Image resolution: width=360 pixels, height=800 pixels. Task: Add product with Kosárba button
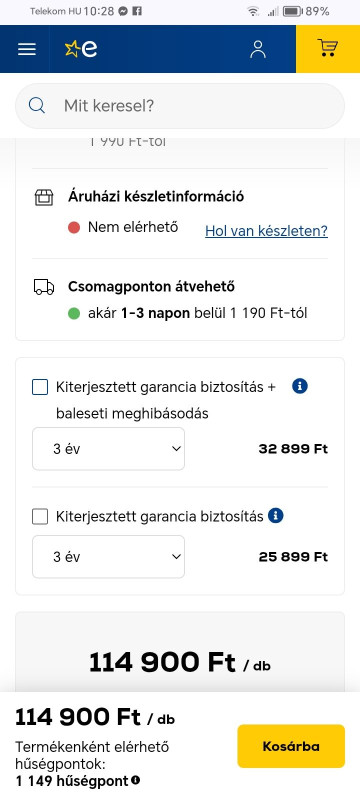click(291, 746)
